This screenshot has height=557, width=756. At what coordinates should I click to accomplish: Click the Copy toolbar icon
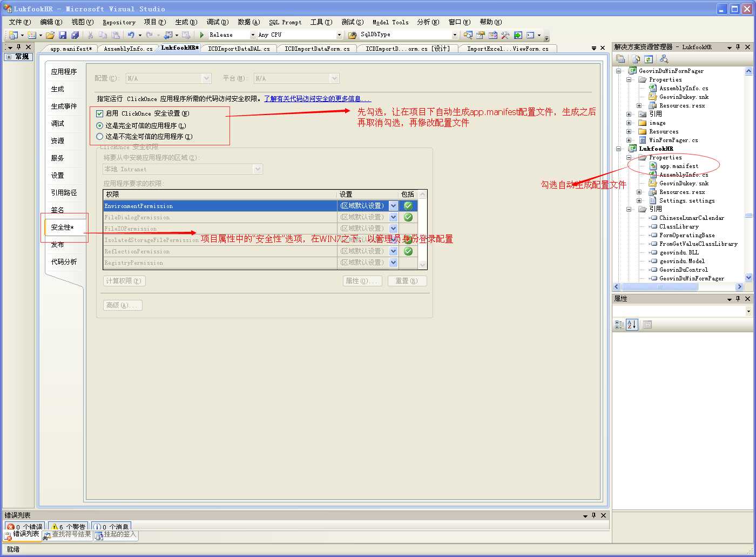pyautogui.click(x=103, y=35)
